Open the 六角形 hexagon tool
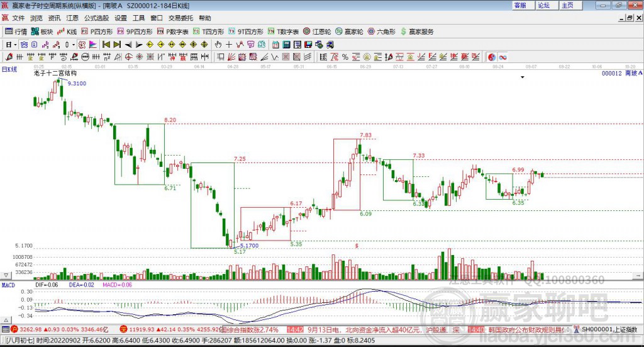 [382, 31]
